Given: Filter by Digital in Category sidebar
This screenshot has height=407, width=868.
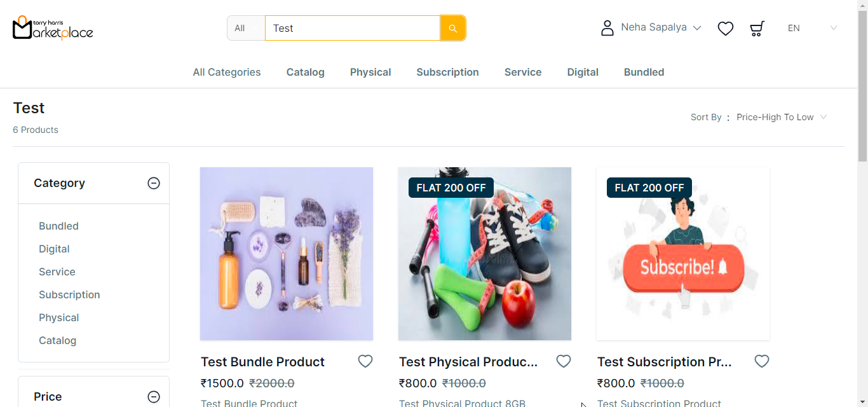Looking at the screenshot, I should pos(54,249).
